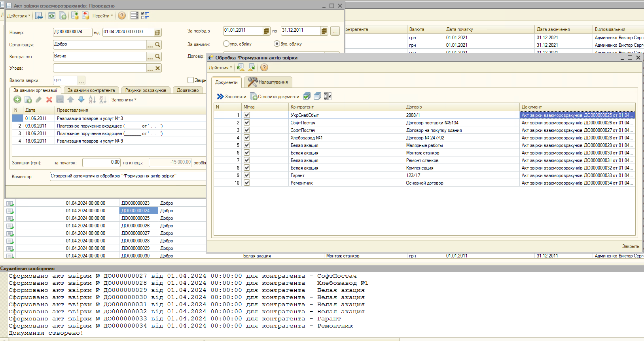The image size is (644, 341).
Task: Check all marks in the Документи table
Action: pyautogui.click(x=307, y=96)
